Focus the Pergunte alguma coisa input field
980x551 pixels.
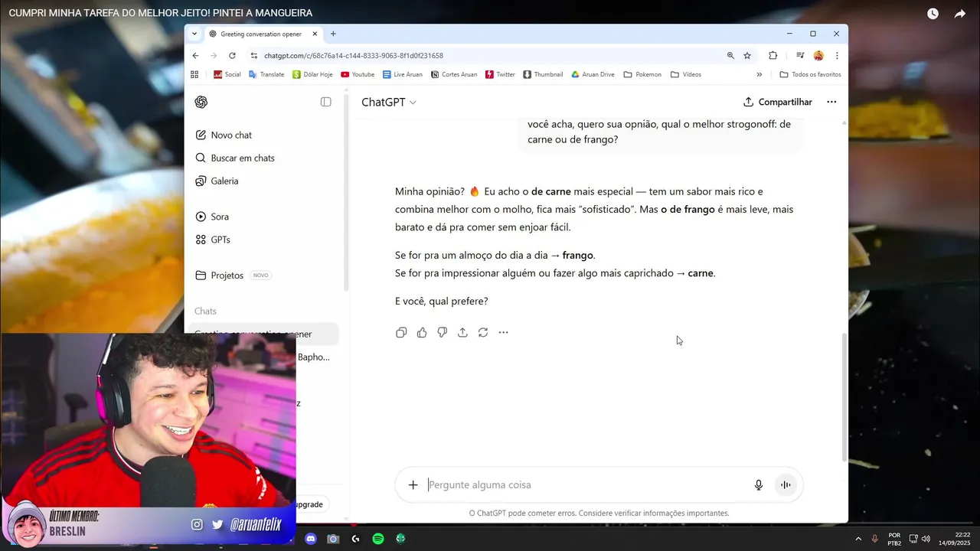(x=586, y=484)
